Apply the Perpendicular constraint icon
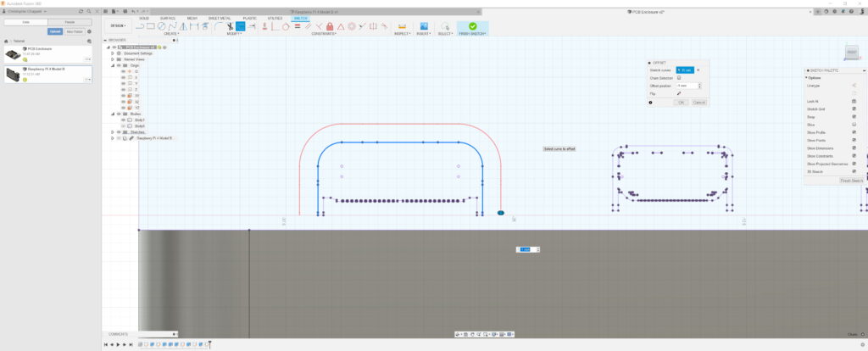This screenshot has height=351, width=868. (319, 26)
